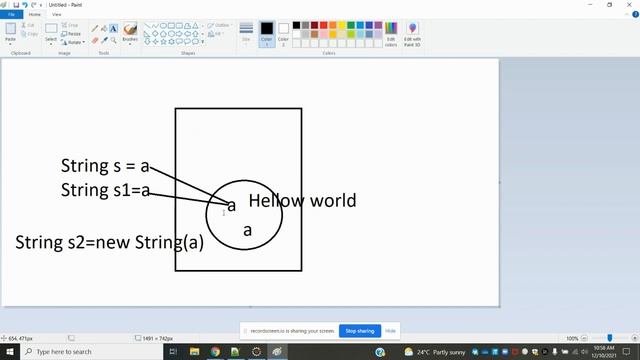Click the Paste clipboard icon
Viewport: 640px width, 360px height.
pos(11,29)
